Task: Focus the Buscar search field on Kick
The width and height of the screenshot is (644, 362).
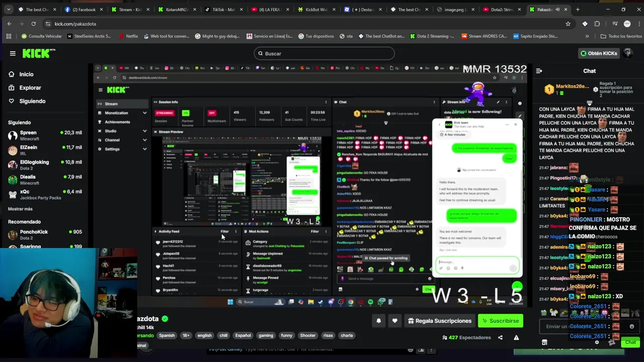Action: tap(324, 53)
